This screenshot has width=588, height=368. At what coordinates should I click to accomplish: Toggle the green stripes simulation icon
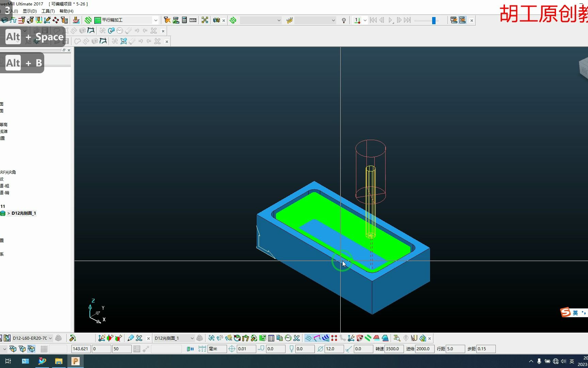click(368, 338)
